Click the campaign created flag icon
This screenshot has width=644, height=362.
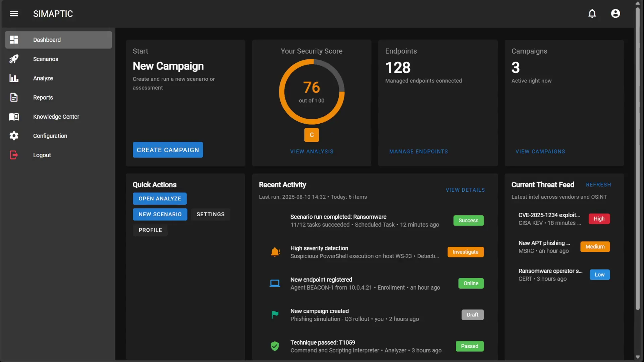[275, 315]
